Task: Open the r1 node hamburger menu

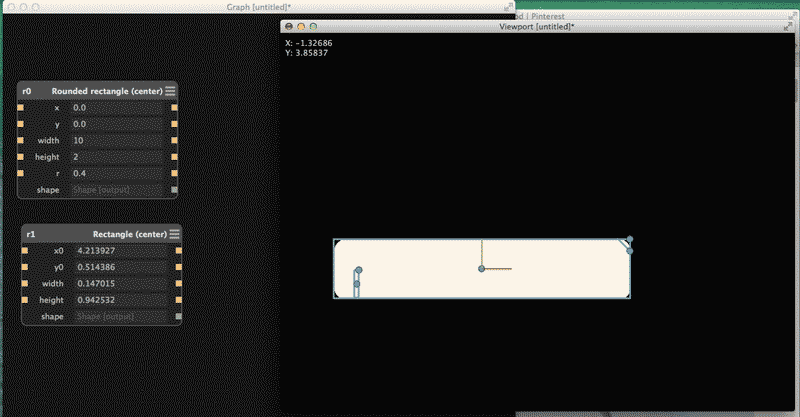Action: coord(174,234)
